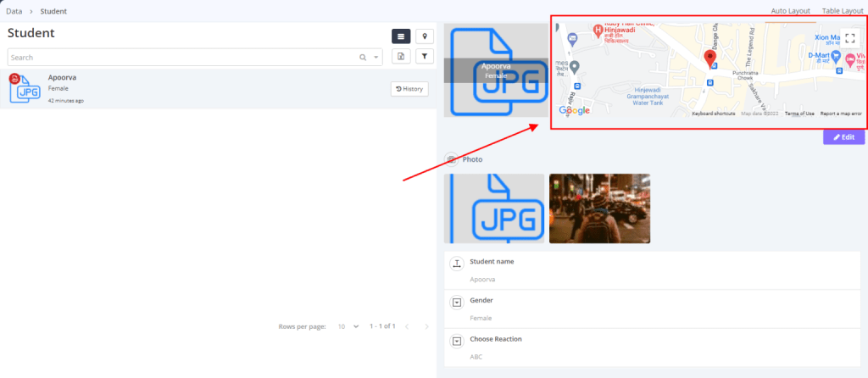Open the rows per page dropdown
Screen dimensions: 868x378
(x=348, y=326)
